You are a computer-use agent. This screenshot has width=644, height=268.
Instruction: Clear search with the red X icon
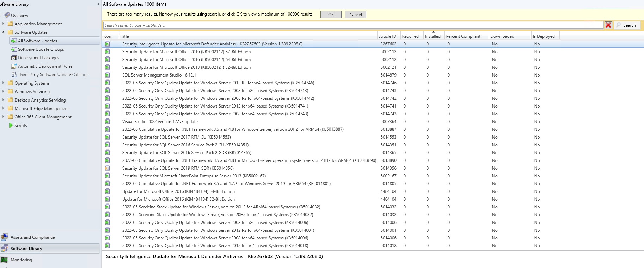point(608,25)
